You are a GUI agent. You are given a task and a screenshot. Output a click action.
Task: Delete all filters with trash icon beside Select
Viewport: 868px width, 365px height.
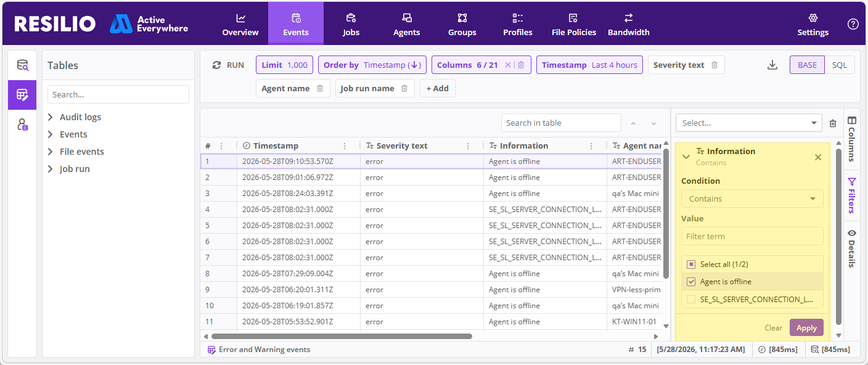click(833, 123)
